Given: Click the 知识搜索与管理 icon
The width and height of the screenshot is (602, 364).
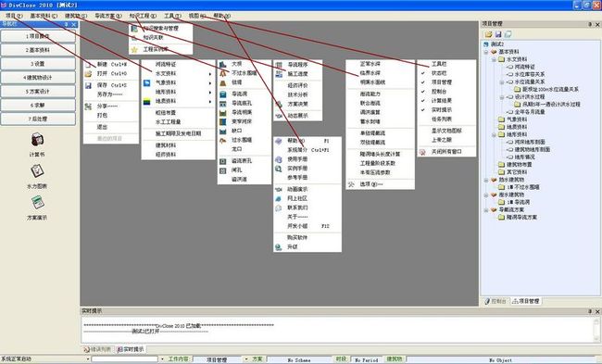Looking at the screenshot, I should pyautogui.click(x=134, y=29).
